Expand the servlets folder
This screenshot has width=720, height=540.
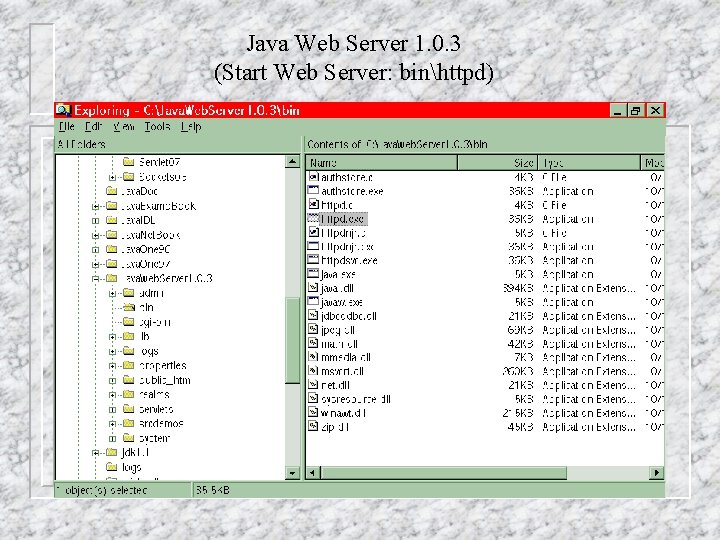tap(112, 409)
